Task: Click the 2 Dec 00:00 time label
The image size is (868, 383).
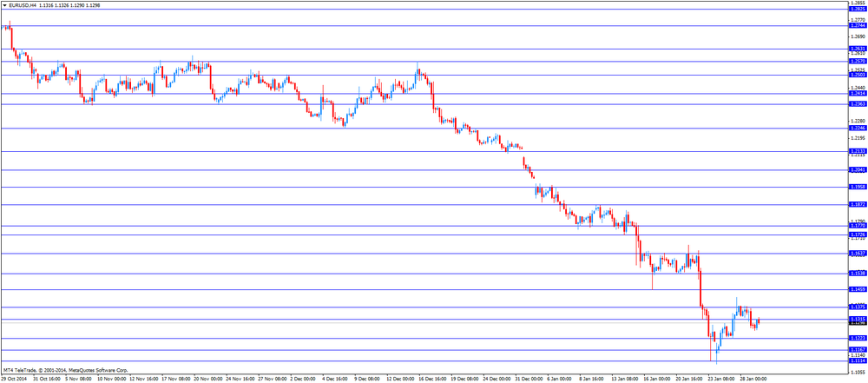Action: click(x=303, y=380)
